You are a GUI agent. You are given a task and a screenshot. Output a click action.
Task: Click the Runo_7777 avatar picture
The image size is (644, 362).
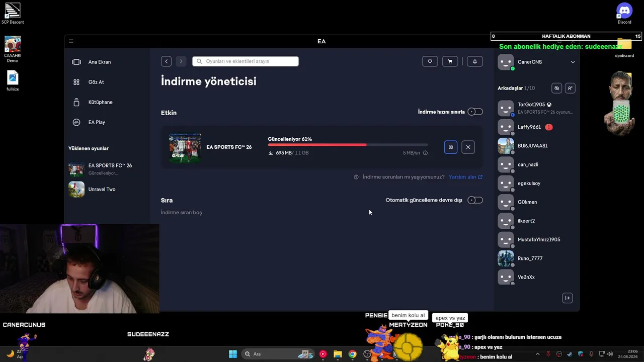click(x=506, y=258)
